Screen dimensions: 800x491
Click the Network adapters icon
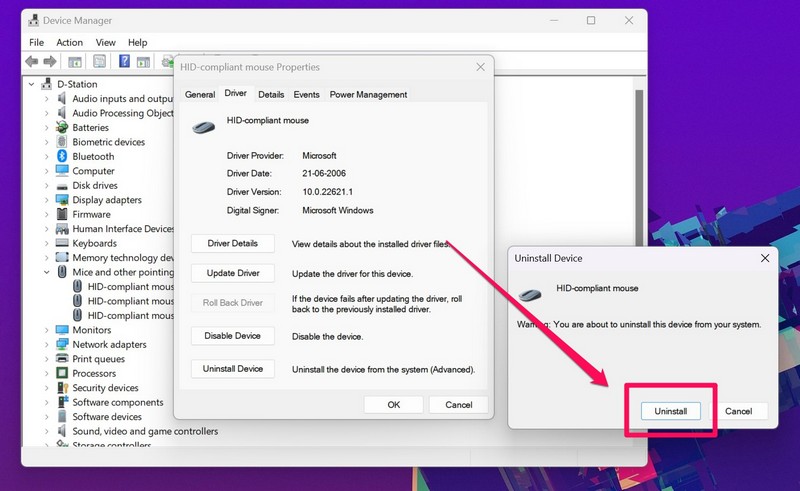[x=62, y=344]
